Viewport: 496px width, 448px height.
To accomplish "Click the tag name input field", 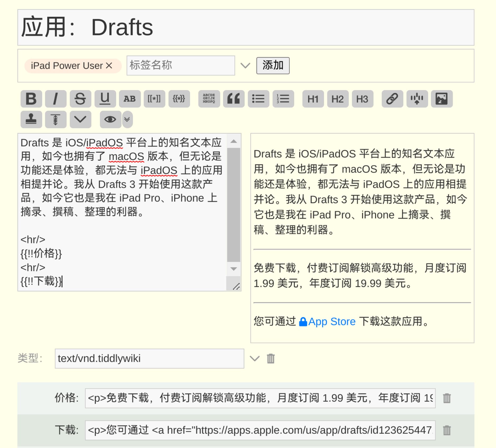I will (181, 65).
